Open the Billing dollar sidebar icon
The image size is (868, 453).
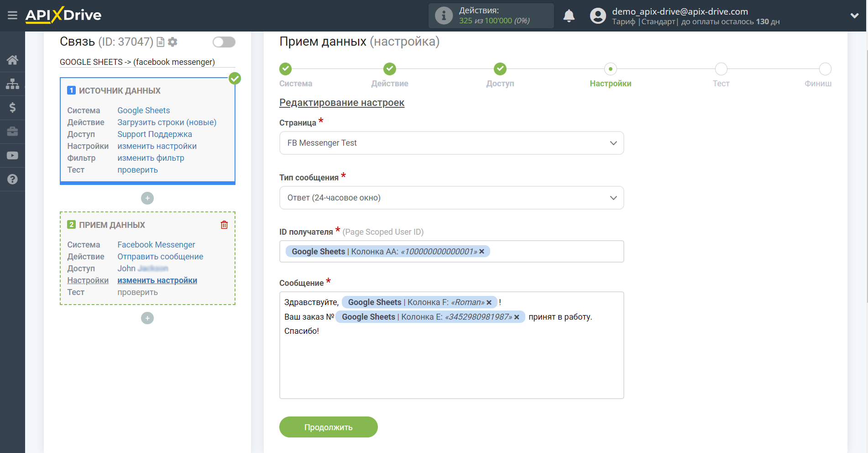click(12, 107)
